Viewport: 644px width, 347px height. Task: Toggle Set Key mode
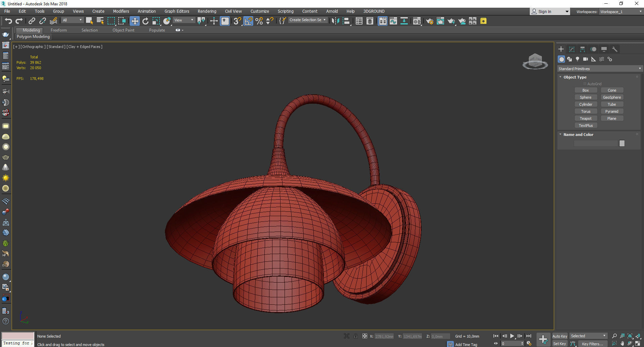click(x=559, y=344)
